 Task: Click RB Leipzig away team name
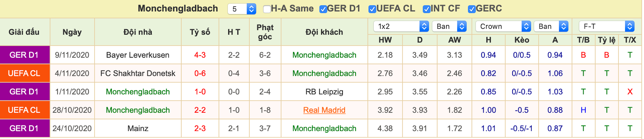coord(324,92)
